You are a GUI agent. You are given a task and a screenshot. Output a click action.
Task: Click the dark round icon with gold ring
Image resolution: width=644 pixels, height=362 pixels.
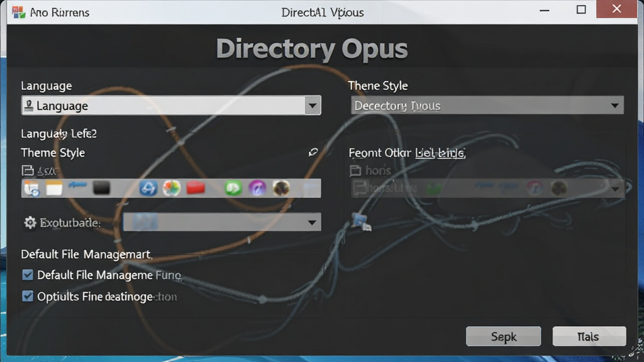[281, 189]
